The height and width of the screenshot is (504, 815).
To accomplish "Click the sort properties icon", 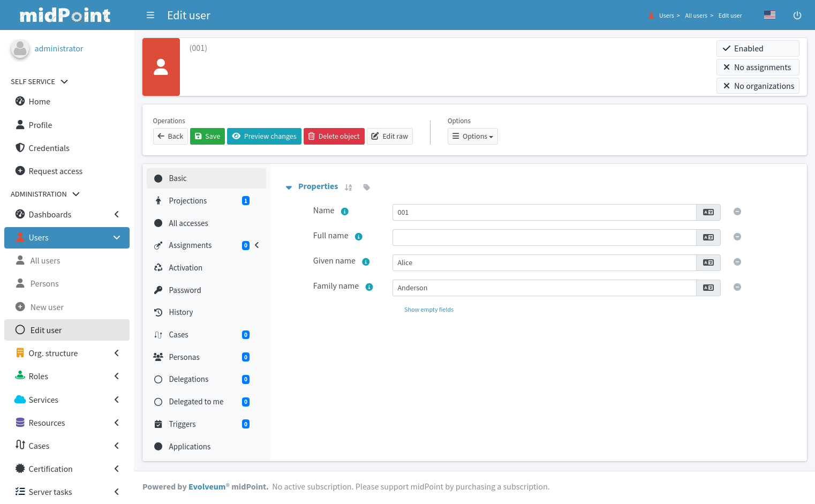I will click(349, 187).
